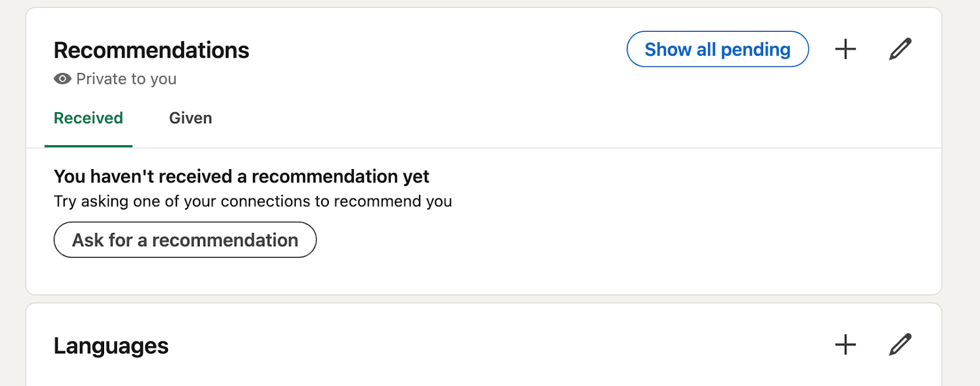Click the Recommendations section heading
The height and width of the screenshot is (386, 980).
point(151,50)
